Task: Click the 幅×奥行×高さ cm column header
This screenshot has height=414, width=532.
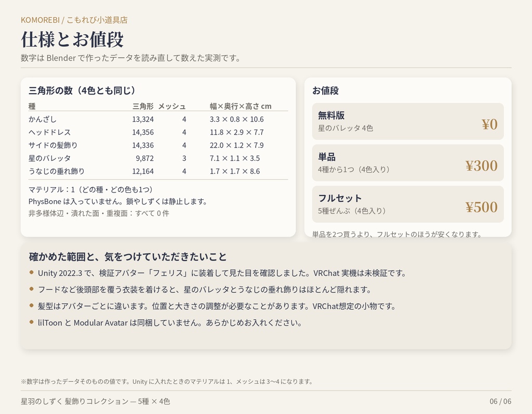Action: click(x=241, y=106)
